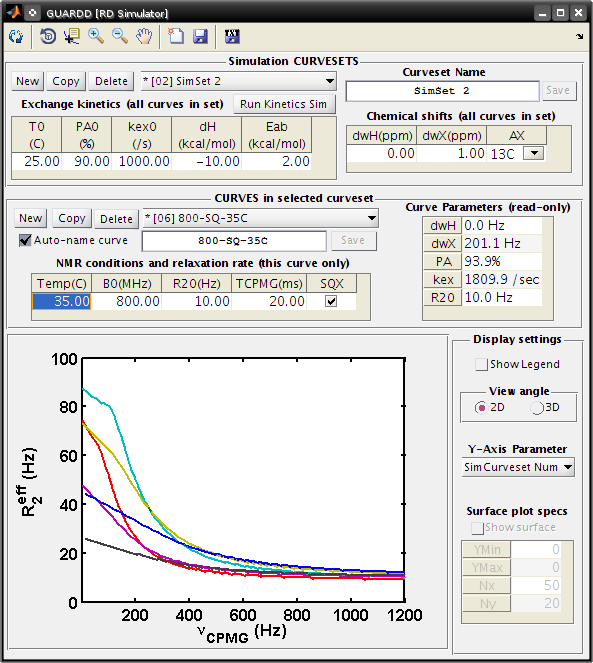Click the MATLAB logo icon in title bar

pos(14,13)
